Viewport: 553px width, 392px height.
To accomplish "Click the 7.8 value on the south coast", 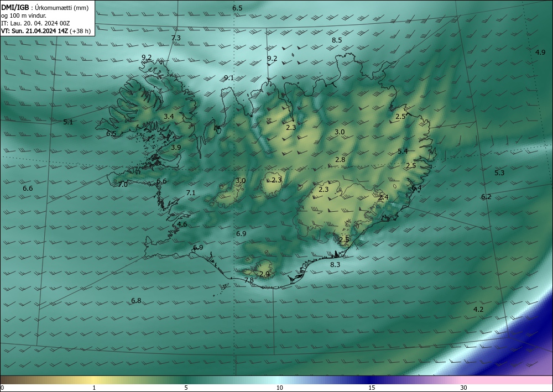I will [249, 280].
